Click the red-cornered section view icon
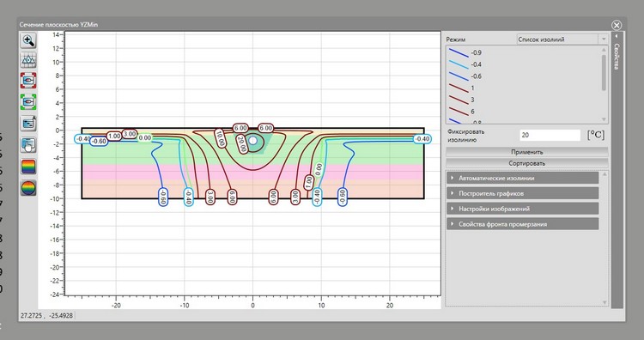 [28, 81]
